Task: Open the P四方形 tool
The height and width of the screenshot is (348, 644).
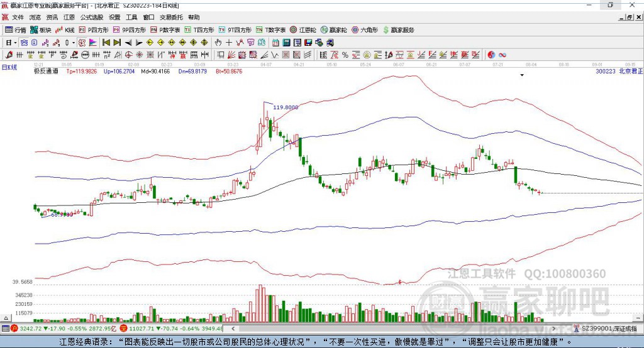Action: pyautogui.click(x=94, y=30)
